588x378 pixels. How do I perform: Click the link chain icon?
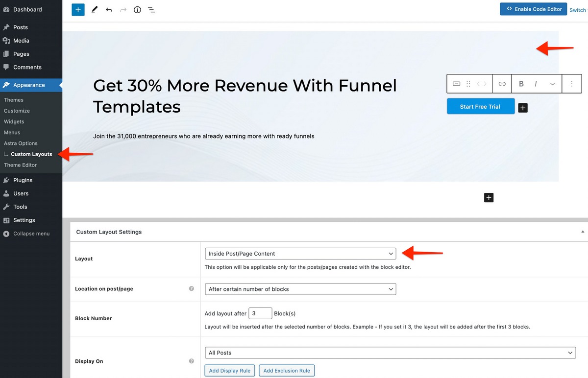coord(502,84)
